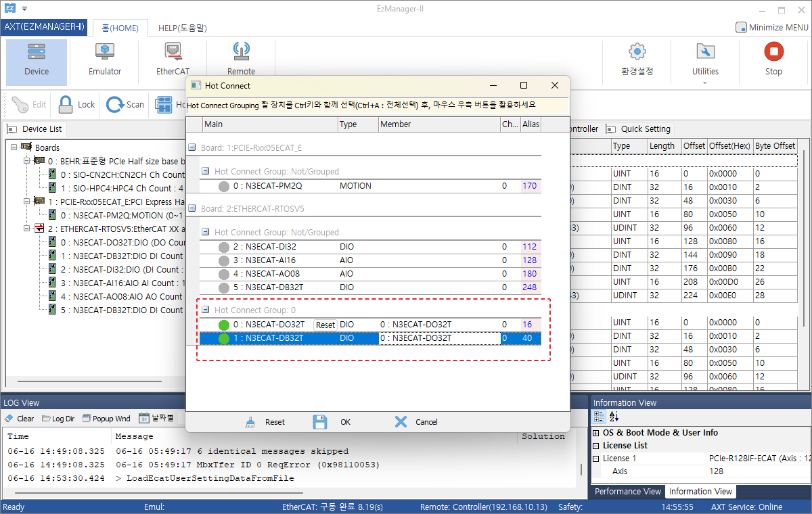
Task: Expand OS & Boot Mode & User Info
Action: tap(596, 433)
